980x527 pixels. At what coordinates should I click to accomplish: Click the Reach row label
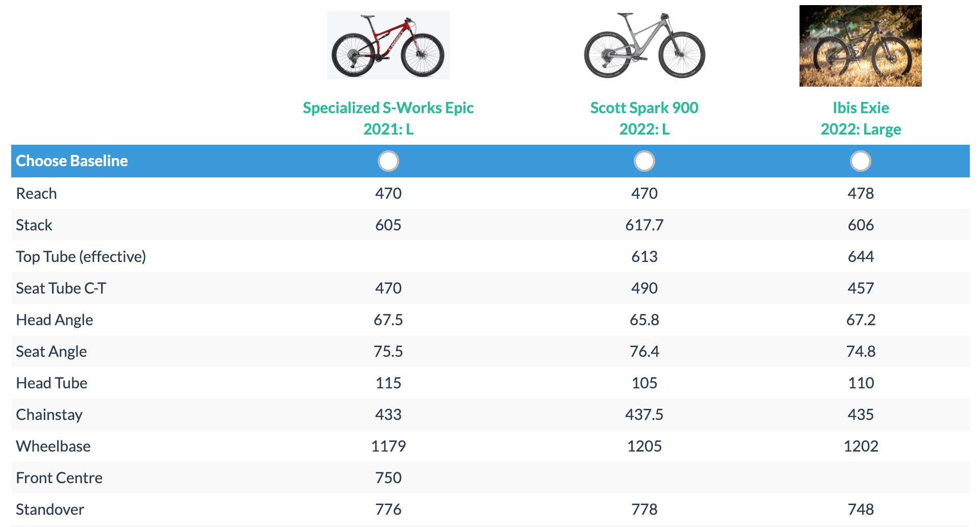pyautogui.click(x=36, y=194)
